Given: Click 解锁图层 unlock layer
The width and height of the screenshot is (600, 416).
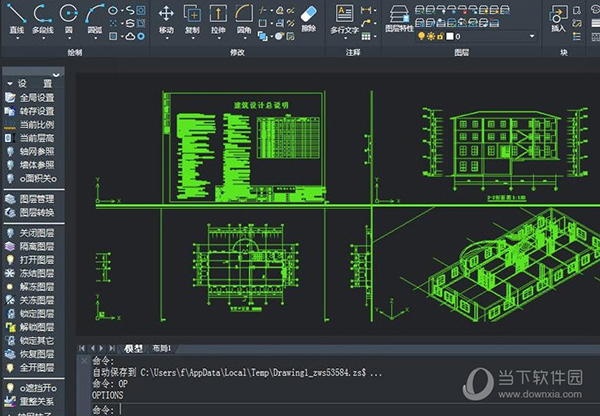Looking at the screenshot, I should pyautogui.click(x=30, y=327).
